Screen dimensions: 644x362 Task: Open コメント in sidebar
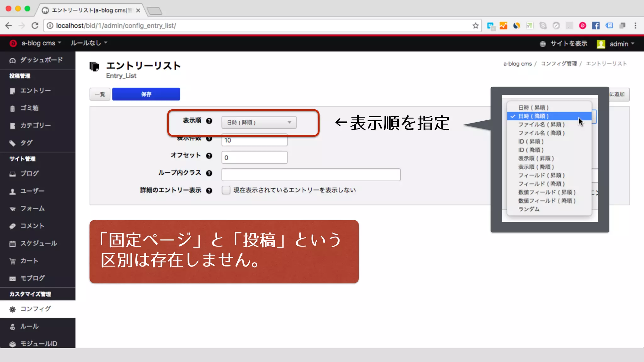point(38,226)
